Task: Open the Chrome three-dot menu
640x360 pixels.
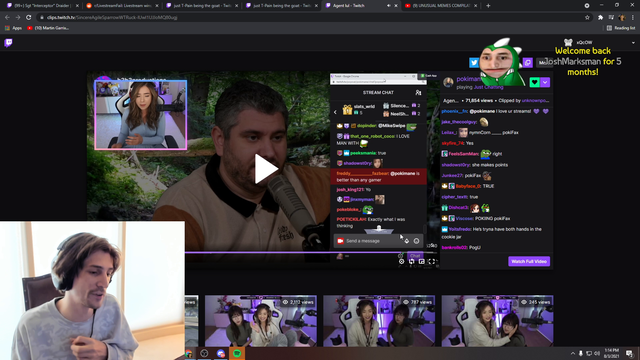Action: tap(633, 18)
